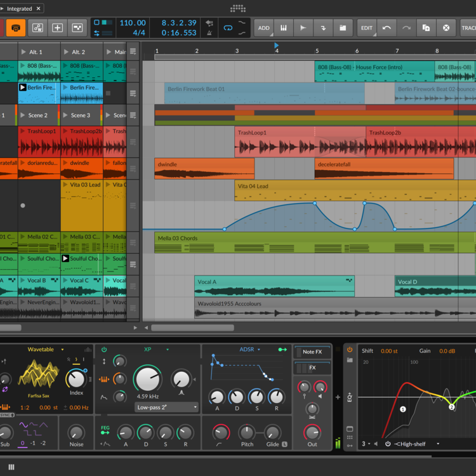
Task: Open the ADSR envelope type dropdown
Action: pos(250,350)
